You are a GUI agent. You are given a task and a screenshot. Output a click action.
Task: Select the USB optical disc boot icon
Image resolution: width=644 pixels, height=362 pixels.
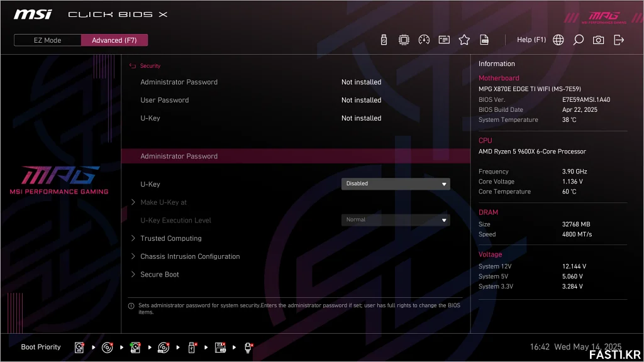pyautogui.click(x=164, y=347)
